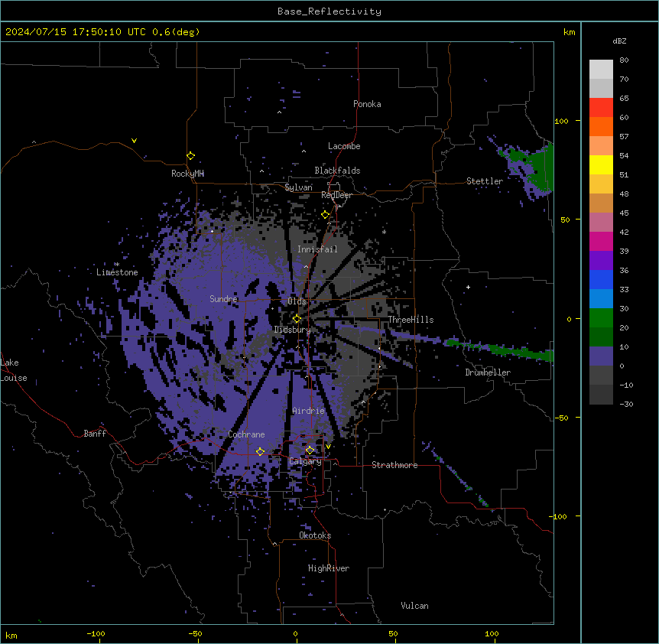Select the caret marker southwest of Okotoks
The image size is (659, 644).
point(274,544)
